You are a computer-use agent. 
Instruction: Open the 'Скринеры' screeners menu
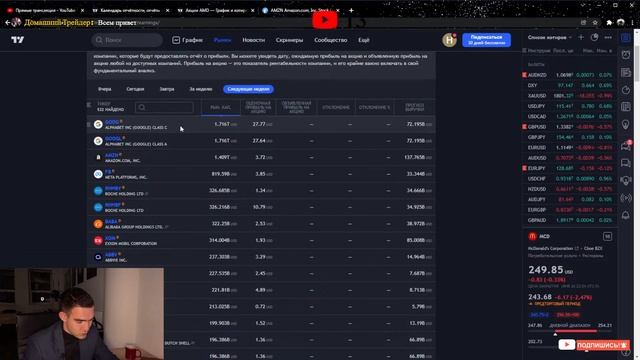289,40
